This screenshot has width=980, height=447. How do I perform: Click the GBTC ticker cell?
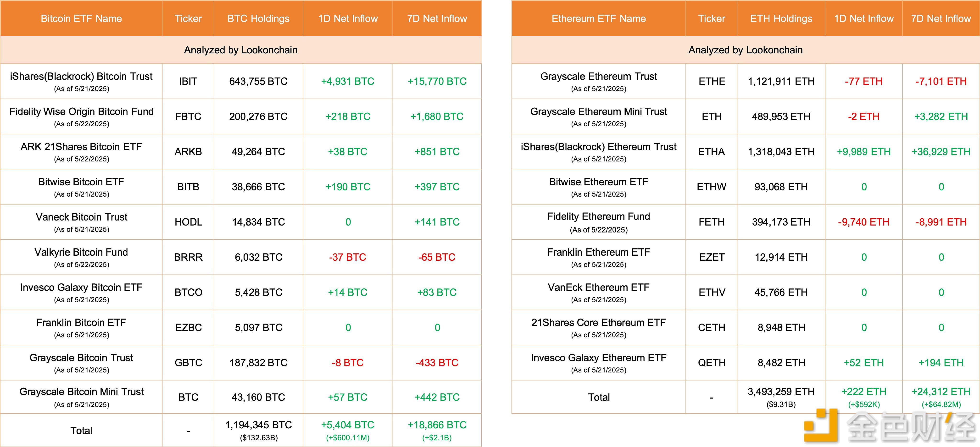[188, 363]
